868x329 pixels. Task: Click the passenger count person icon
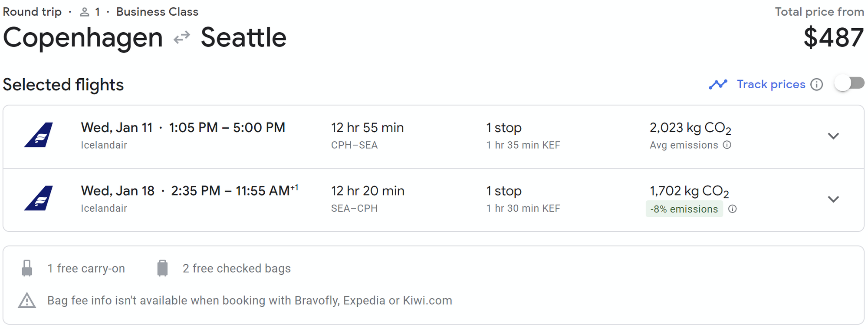(x=85, y=12)
